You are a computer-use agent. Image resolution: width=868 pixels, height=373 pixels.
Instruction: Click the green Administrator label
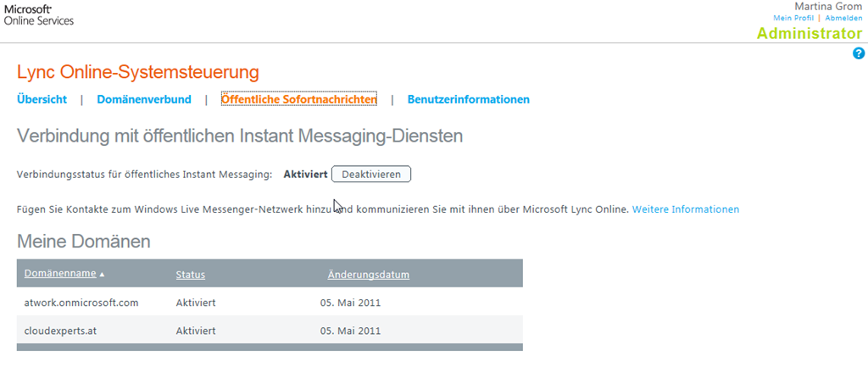coord(809,34)
